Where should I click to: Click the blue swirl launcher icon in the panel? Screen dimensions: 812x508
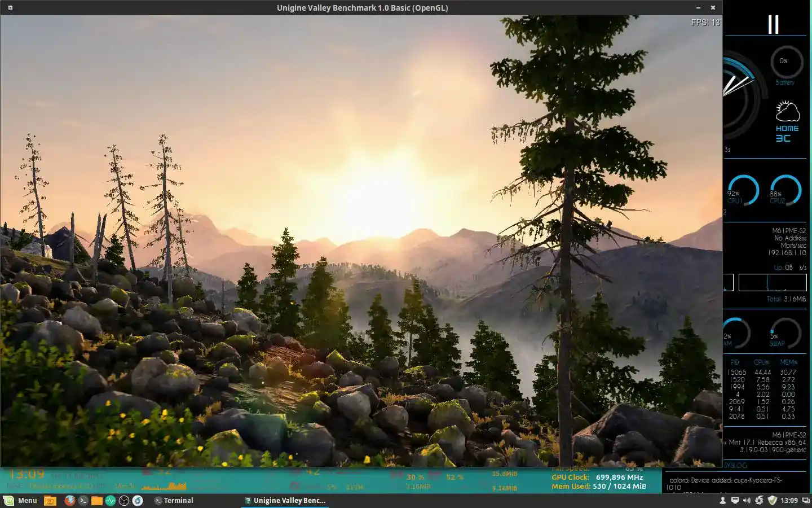click(138, 500)
